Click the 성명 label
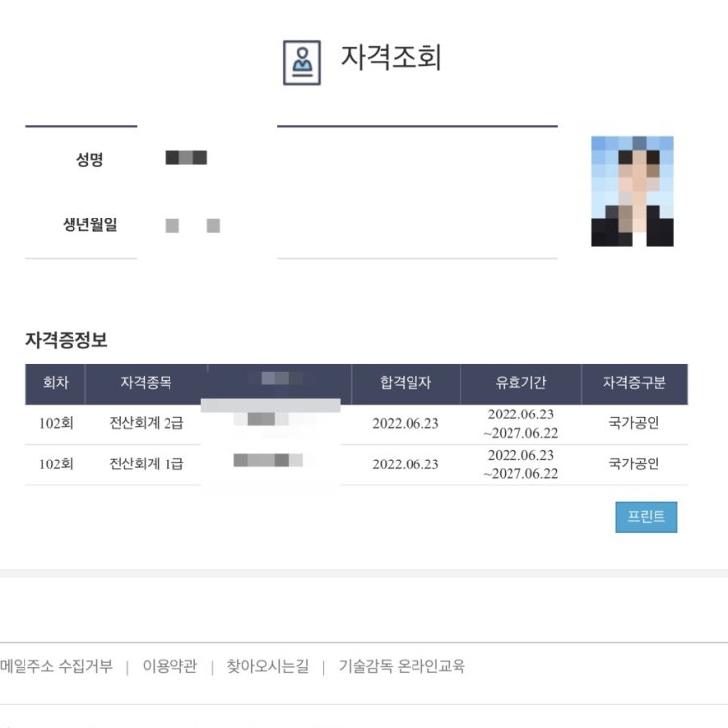The image size is (728, 728). (89, 160)
